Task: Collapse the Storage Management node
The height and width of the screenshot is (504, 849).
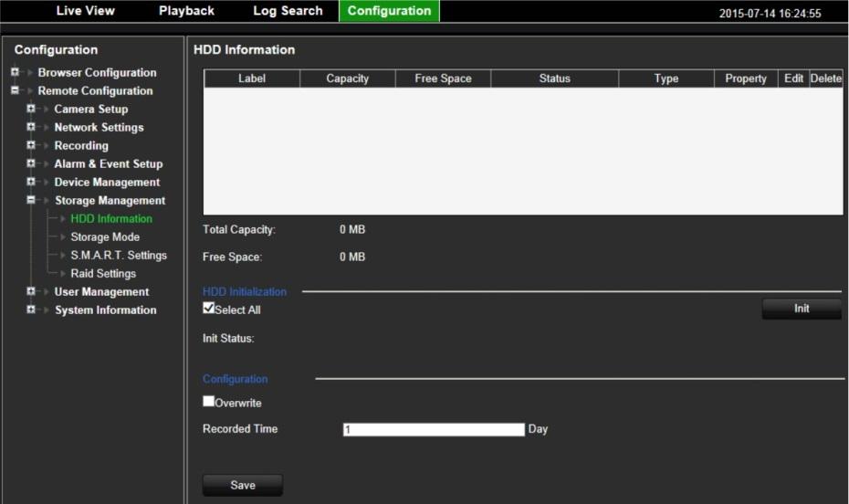Action: click(31, 200)
